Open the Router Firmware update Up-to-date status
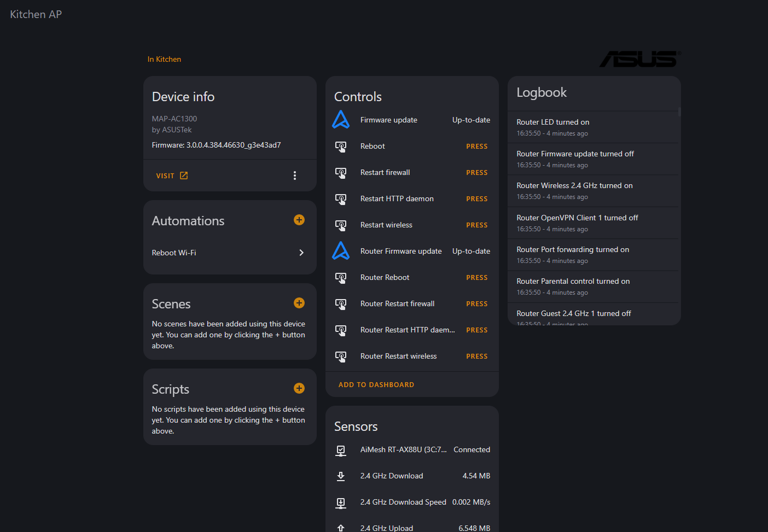 tap(471, 251)
